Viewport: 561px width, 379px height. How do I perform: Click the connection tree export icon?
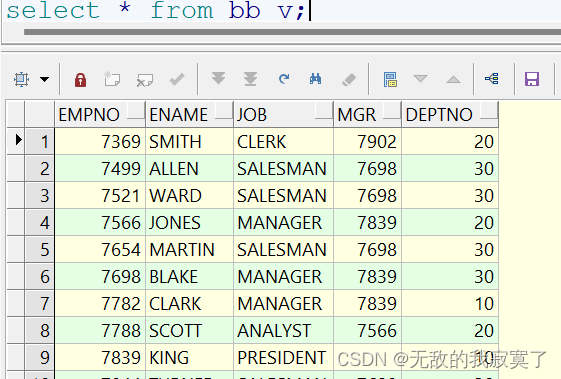pos(492,78)
